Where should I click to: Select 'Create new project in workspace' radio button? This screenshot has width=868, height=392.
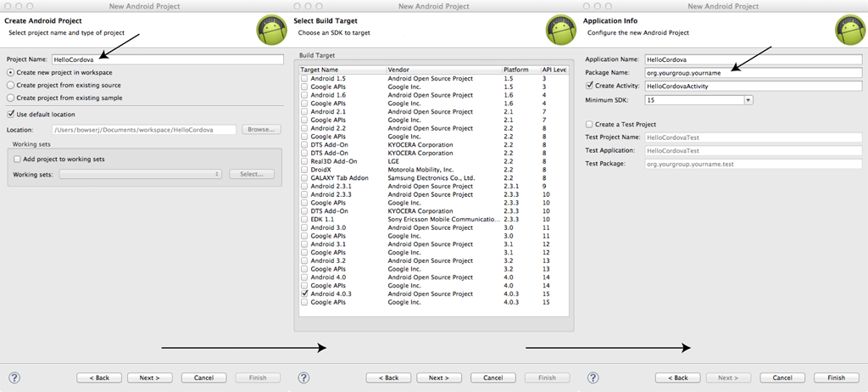(x=10, y=73)
